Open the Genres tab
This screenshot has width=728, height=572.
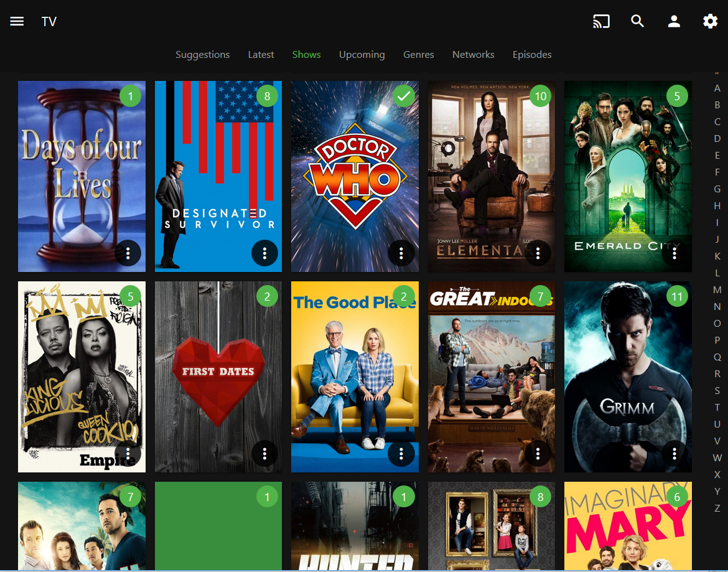(x=418, y=55)
